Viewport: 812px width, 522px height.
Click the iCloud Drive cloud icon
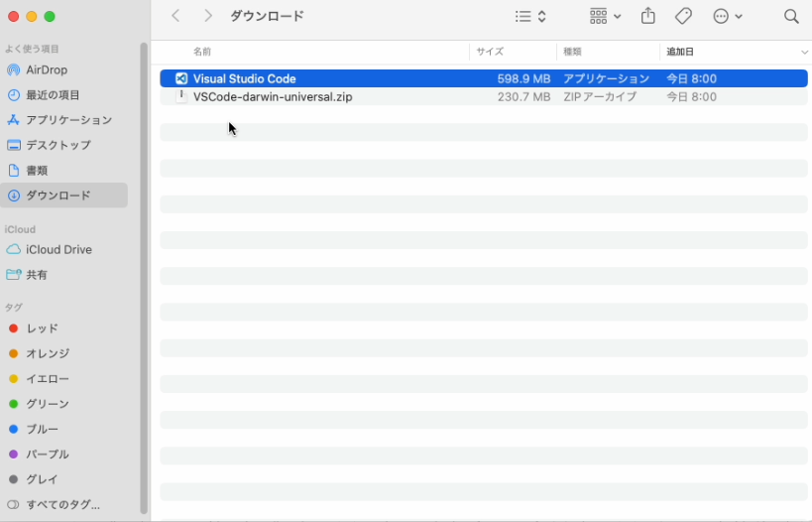(x=14, y=249)
